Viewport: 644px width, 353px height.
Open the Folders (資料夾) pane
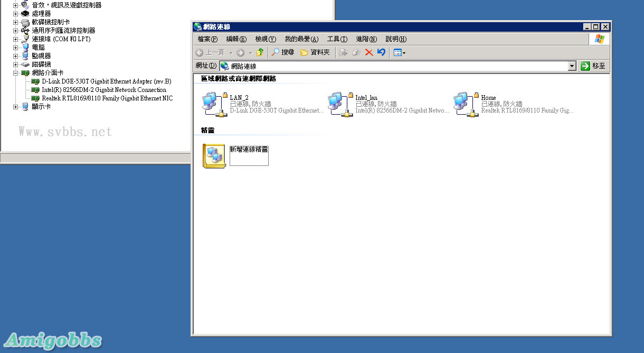coord(315,52)
